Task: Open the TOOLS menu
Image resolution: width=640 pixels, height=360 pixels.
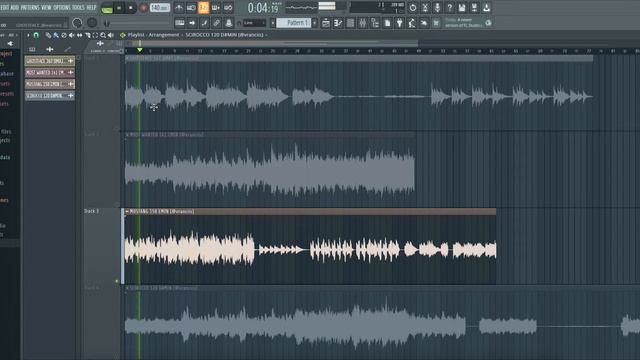Action: [x=78, y=7]
